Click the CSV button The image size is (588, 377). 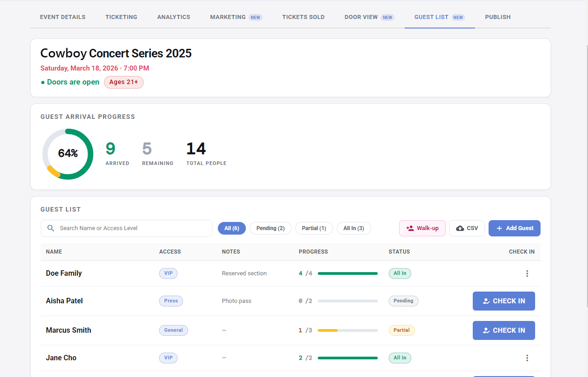point(467,228)
